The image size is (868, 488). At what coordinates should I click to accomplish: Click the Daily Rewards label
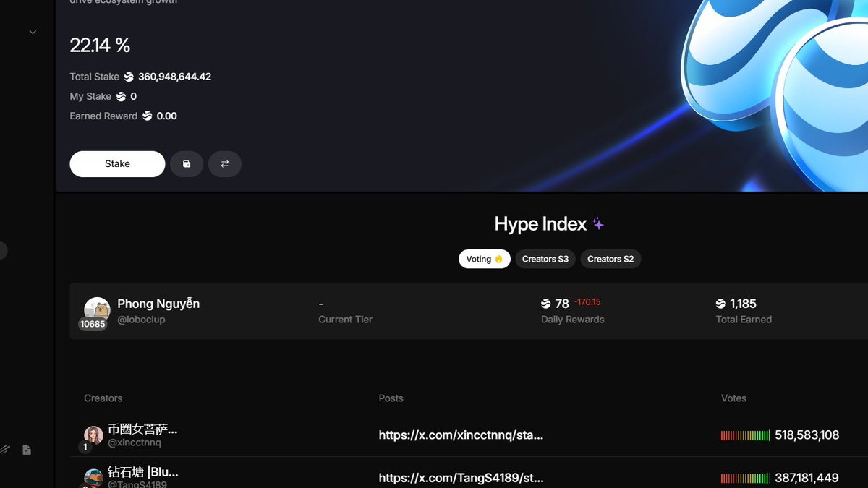click(x=572, y=320)
